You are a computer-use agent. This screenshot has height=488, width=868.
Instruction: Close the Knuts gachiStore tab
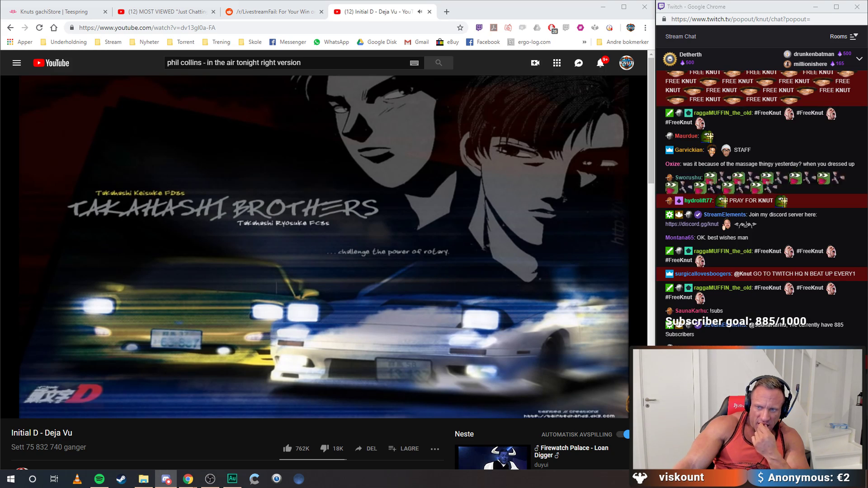click(105, 11)
